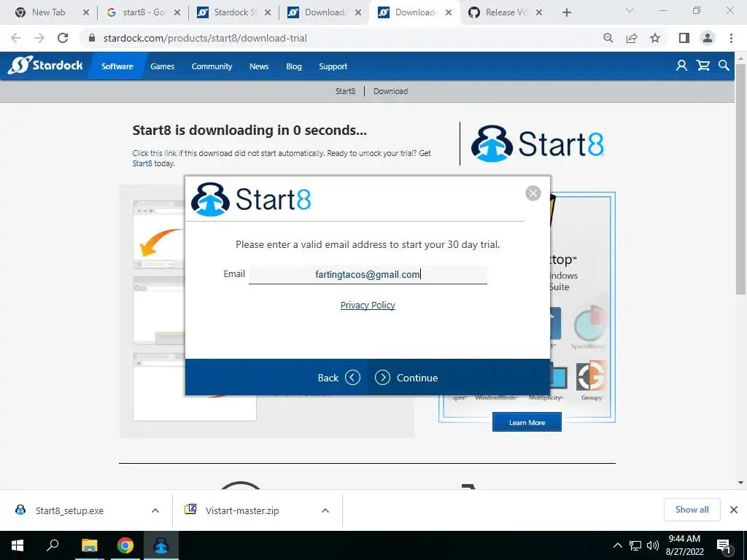This screenshot has height=560, width=747.
Task: Open the Blog menu item
Action: [294, 66]
